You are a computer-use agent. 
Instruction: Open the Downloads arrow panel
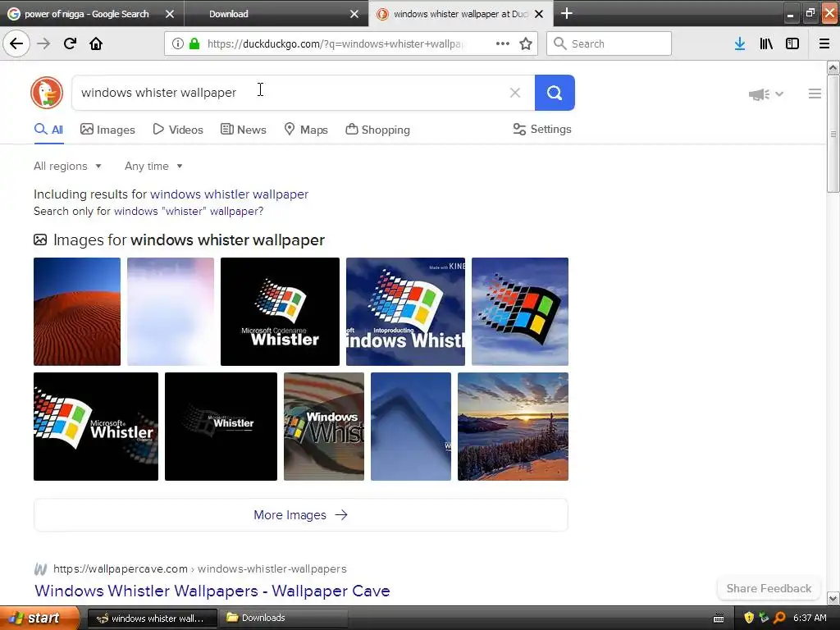click(x=740, y=43)
